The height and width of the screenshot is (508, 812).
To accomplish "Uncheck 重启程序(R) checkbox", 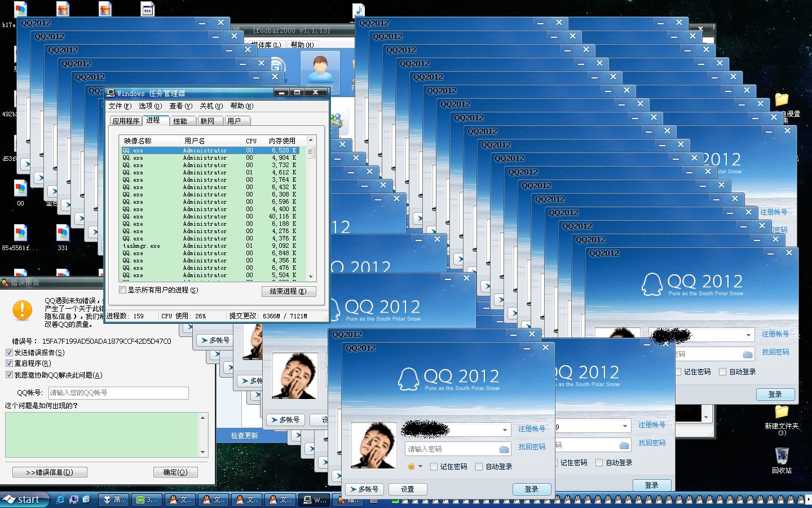I will [9, 364].
